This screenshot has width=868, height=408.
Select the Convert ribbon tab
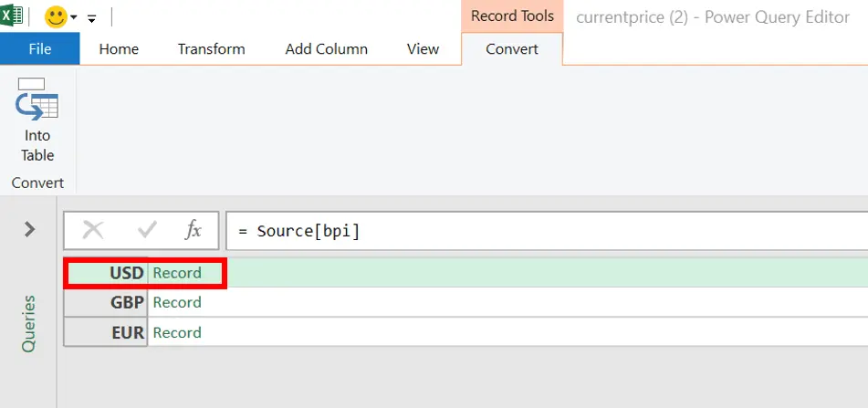click(512, 48)
